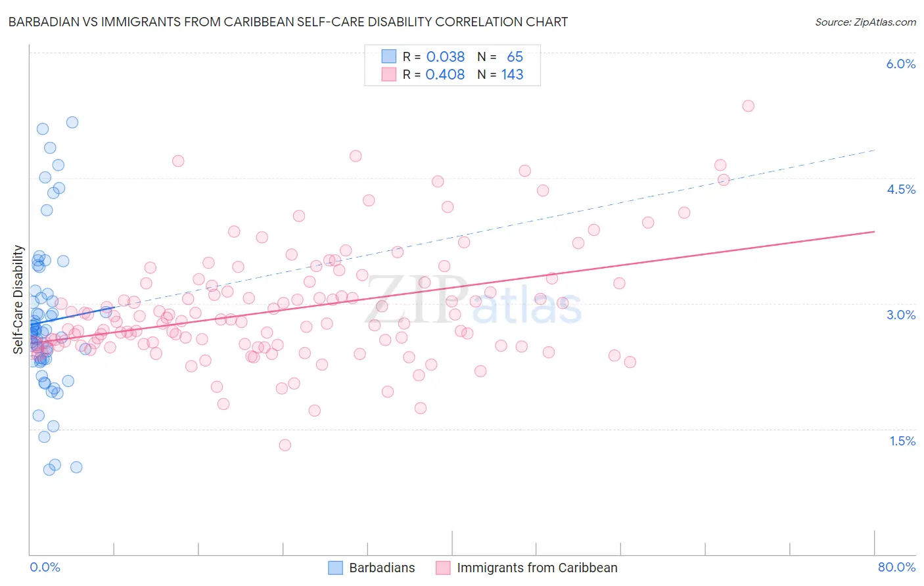The width and height of the screenshot is (924, 586).
Task: Open the ZipAtlas.com source link
Action: [x=866, y=22]
